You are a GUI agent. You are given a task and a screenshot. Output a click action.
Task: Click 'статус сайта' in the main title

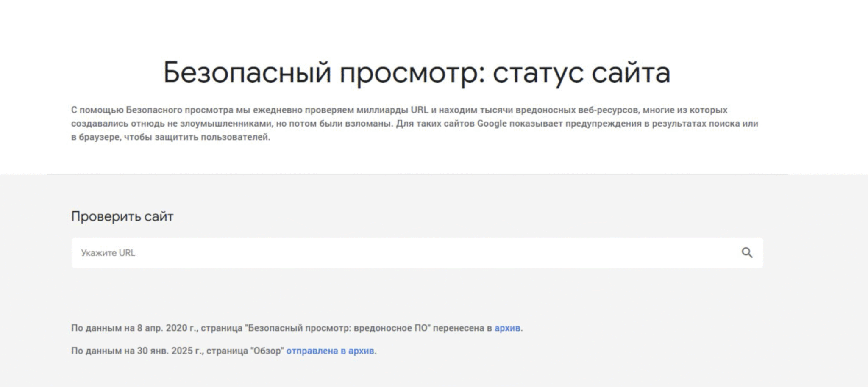581,72
